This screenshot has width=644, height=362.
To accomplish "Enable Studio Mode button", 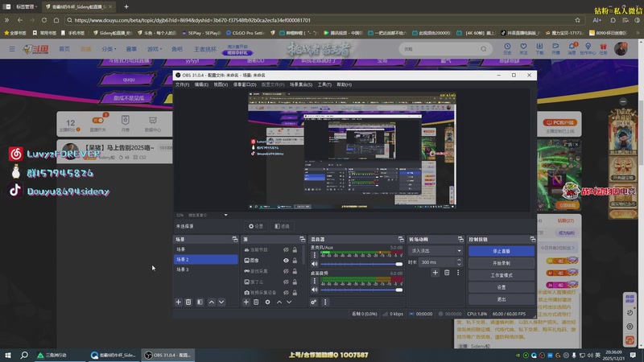I will (x=502, y=275).
